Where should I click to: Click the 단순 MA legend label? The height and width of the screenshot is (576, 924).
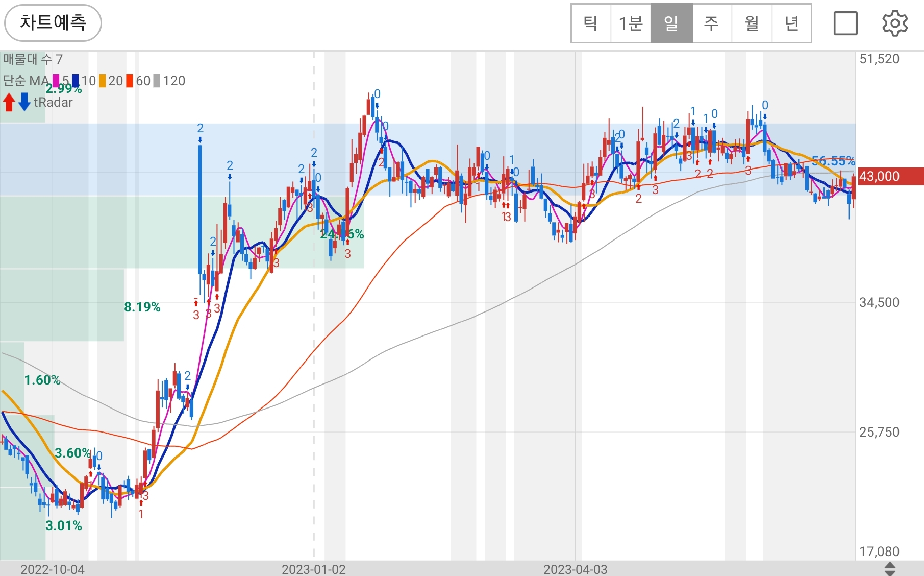(x=26, y=81)
